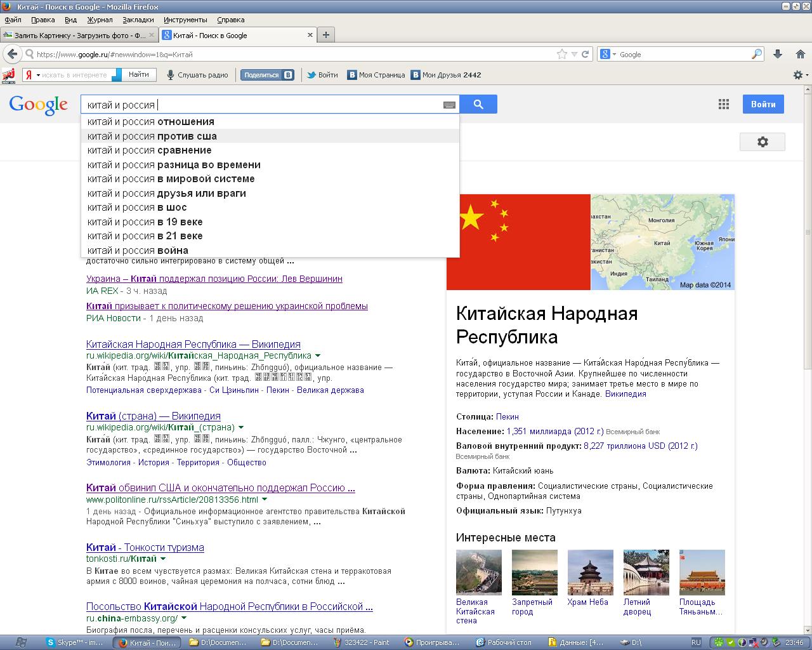Select suggestion китай и россия отношения
Screen dimensions: 812x650
(x=270, y=122)
